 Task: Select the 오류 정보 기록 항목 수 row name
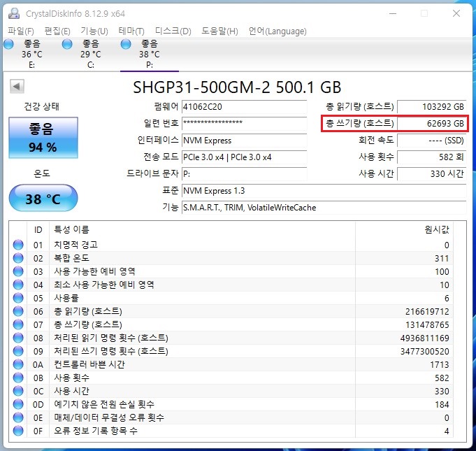click(96, 431)
